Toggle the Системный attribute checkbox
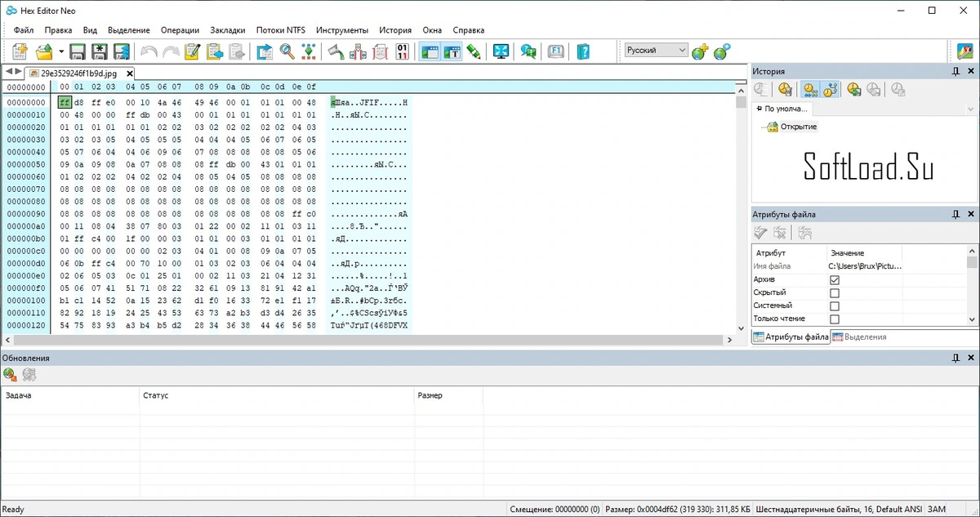Image resolution: width=980 pixels, height=517 pixels. click(x=835, y=305)
